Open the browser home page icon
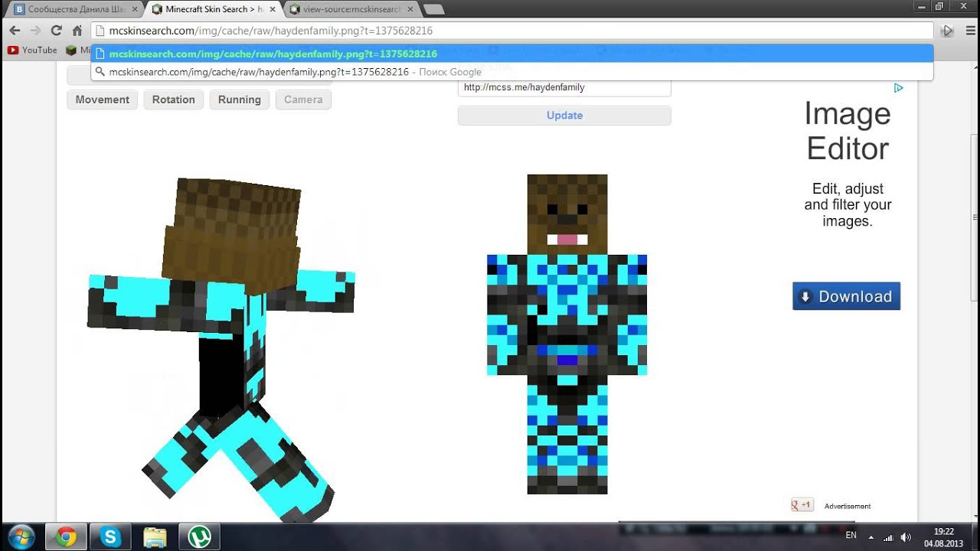 [77, 31]
